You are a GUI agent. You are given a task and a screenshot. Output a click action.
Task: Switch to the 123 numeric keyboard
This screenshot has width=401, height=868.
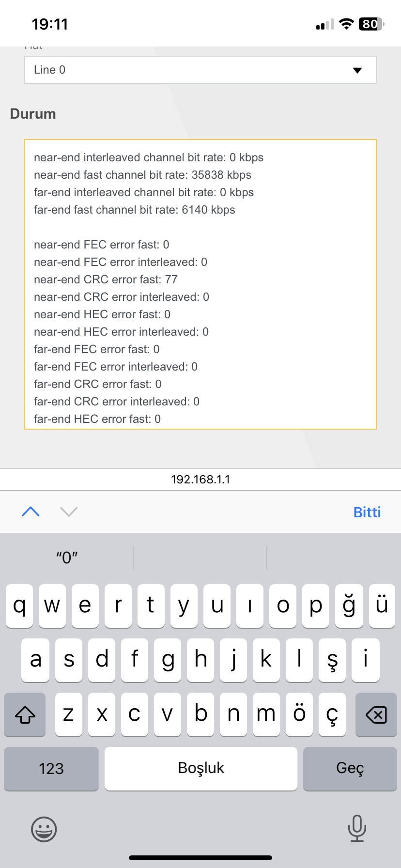51,769
